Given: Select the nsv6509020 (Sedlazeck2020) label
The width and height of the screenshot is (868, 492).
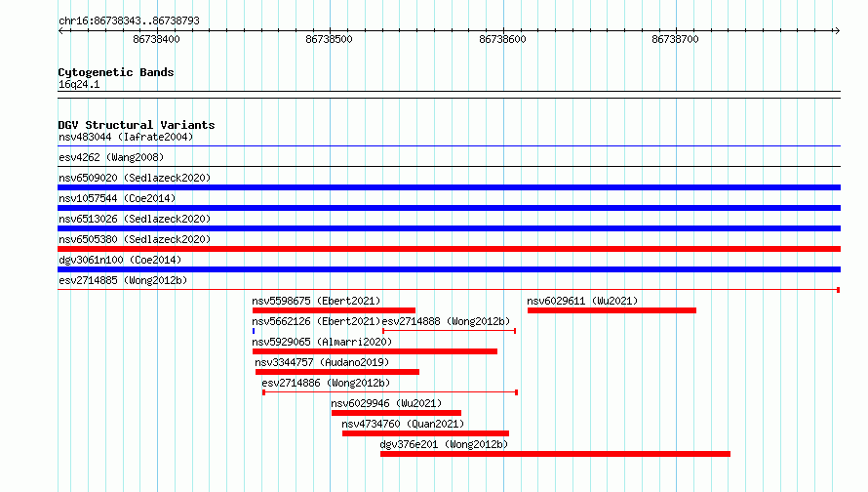Looking at the screenshot, I should click(135, 178).
